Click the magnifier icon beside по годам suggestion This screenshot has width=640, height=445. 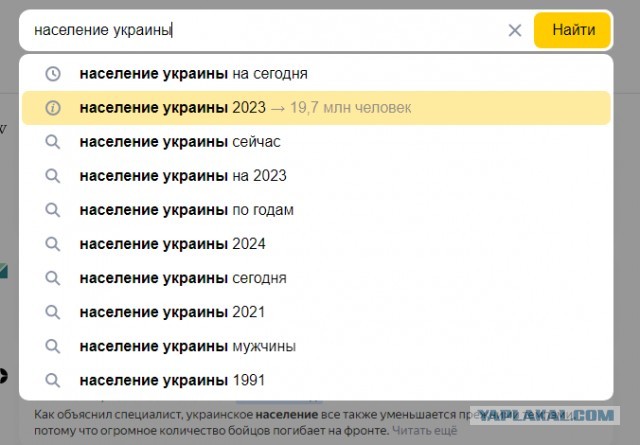(x=53, y=210)
